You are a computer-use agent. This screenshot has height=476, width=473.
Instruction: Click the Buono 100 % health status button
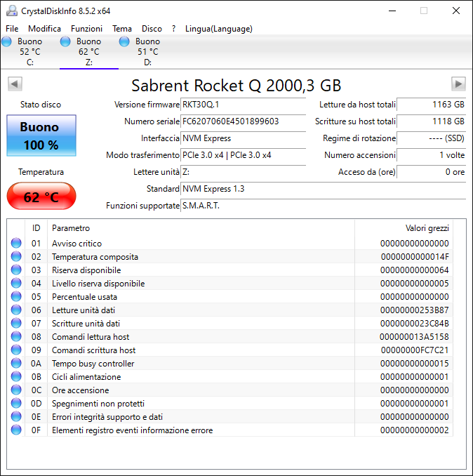point(41,135)
